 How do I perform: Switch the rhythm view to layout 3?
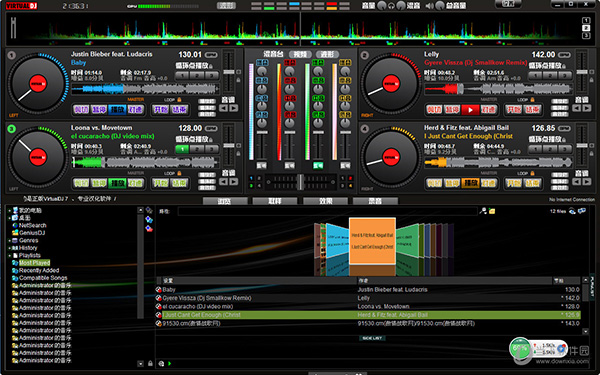point(586,36)
